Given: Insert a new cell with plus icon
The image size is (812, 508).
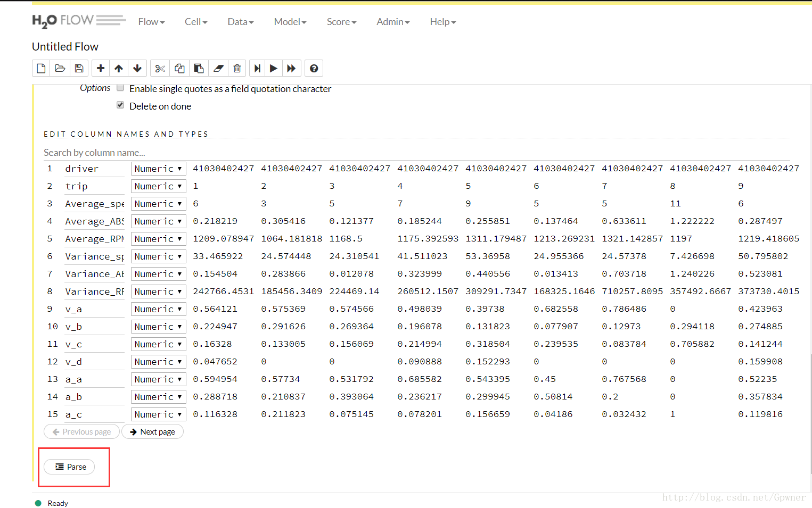Looking at the screenshot, I should pos(101,68).
